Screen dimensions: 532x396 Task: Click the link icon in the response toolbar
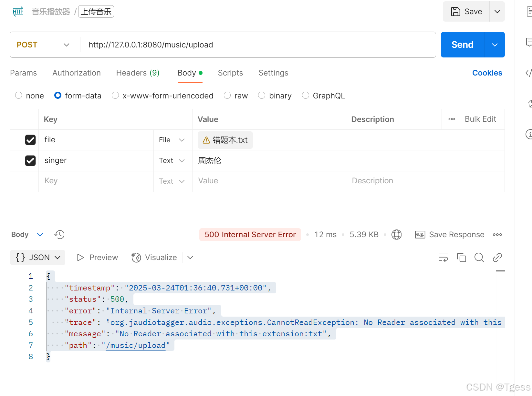[497, 258]
